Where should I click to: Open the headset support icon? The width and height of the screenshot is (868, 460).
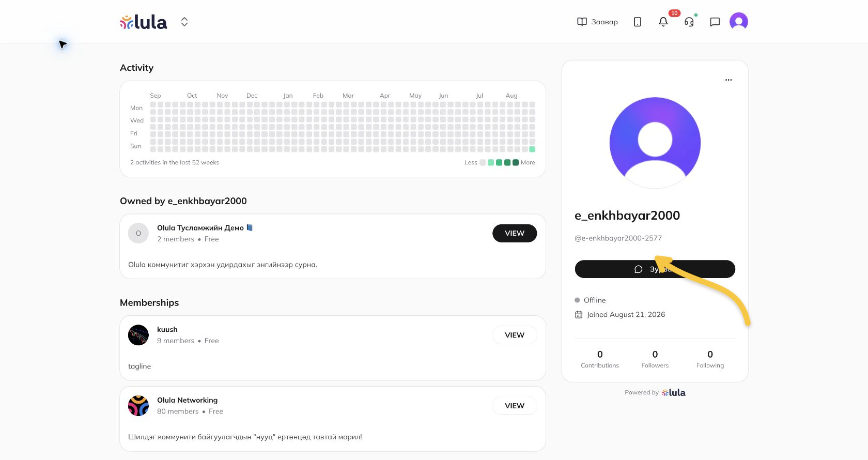click(x=689, y=22)
